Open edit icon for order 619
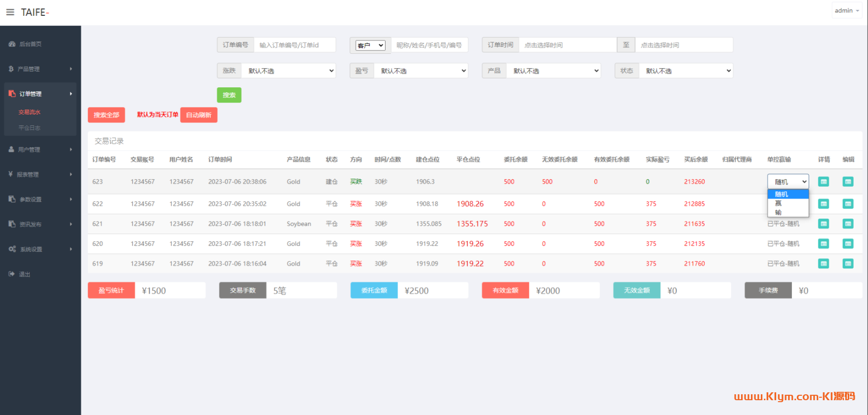Image resolution: width=868 pixels, height=415 pixels. [x=848, y=264]
